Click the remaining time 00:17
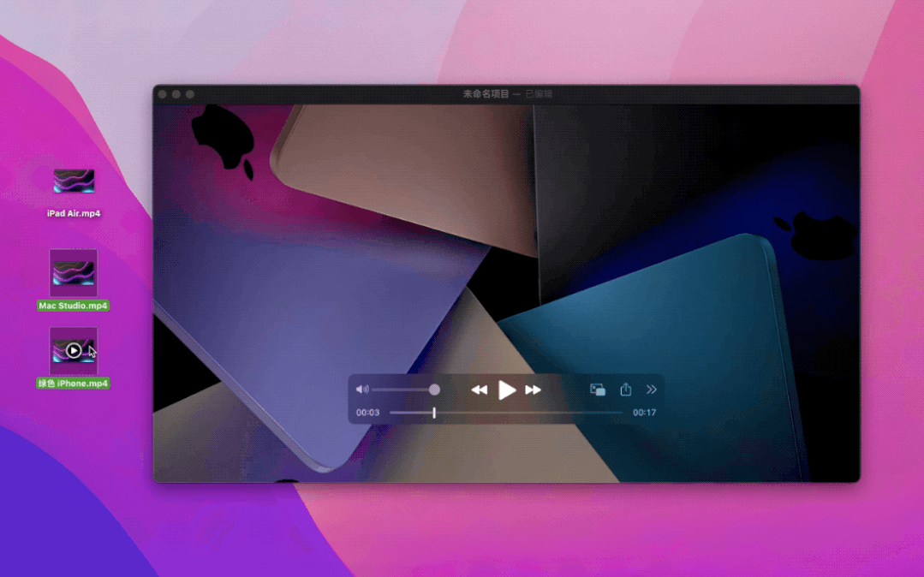Viewport: 924px width, 577px height. pyautogui.click(x=644, y=413)
